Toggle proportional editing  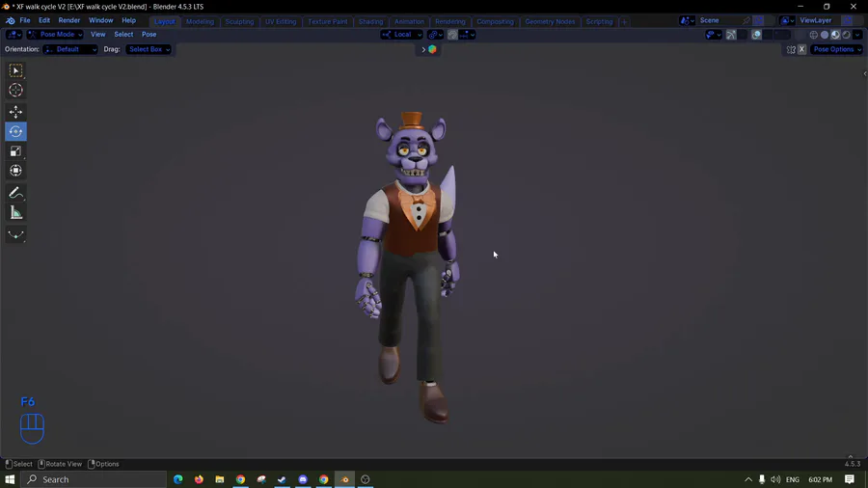452,35
